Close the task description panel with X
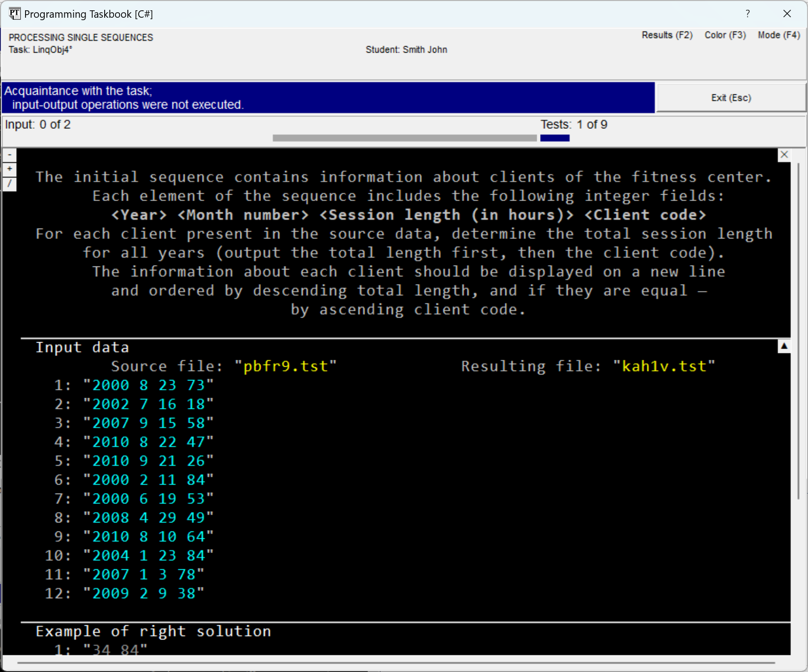The height and width of the screenshot is (672, 808). click(784, 155)
